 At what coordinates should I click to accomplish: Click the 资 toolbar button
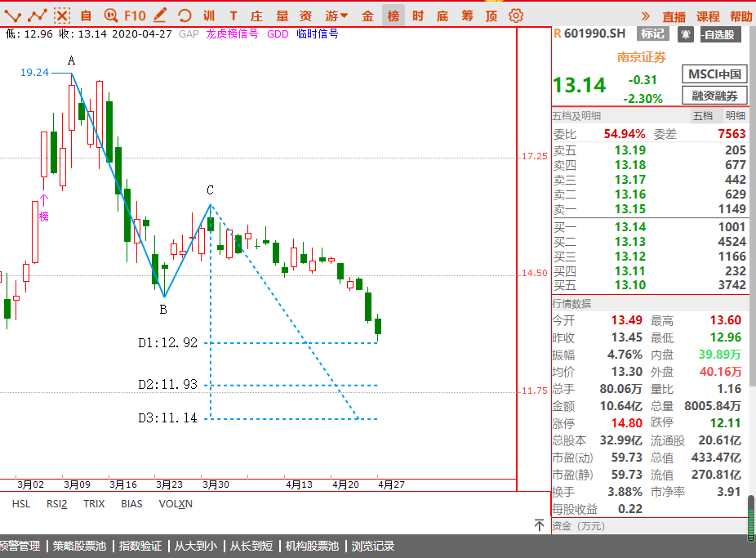305,16
